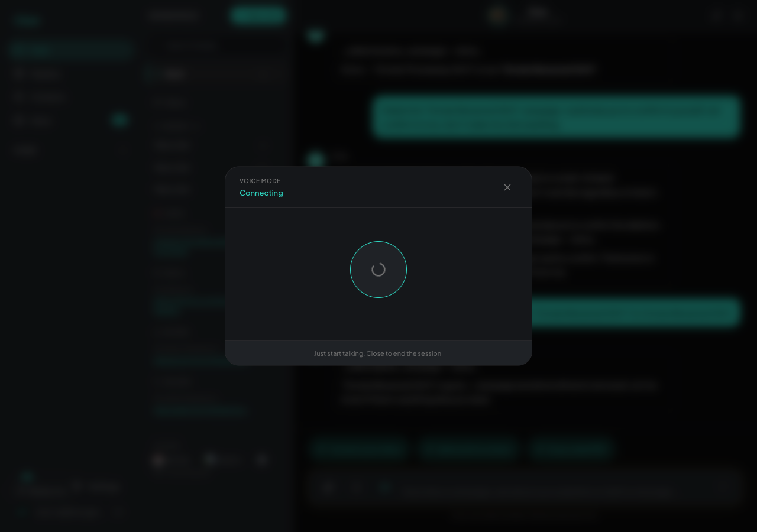Click the teal Connecting status text
Viewport: 757px width, 532px height.
click(x=261, y=193)
